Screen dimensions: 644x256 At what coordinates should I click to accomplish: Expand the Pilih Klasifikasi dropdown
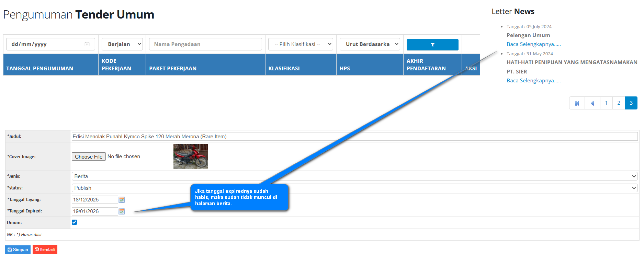pos(300,44)
